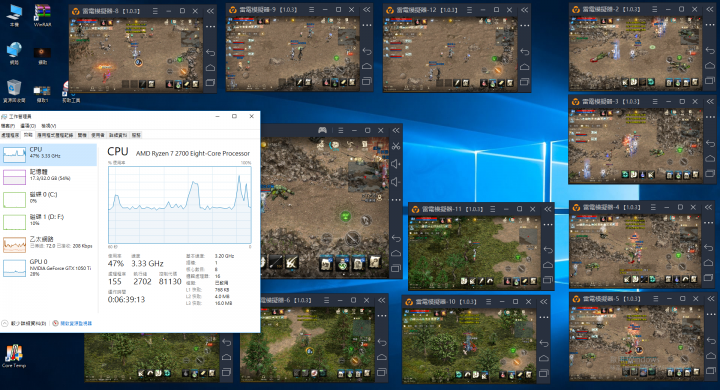Select CPU 47% 3.33 GHz in performance list
This screenshot has width=720, height=390.
pos(49,154)
